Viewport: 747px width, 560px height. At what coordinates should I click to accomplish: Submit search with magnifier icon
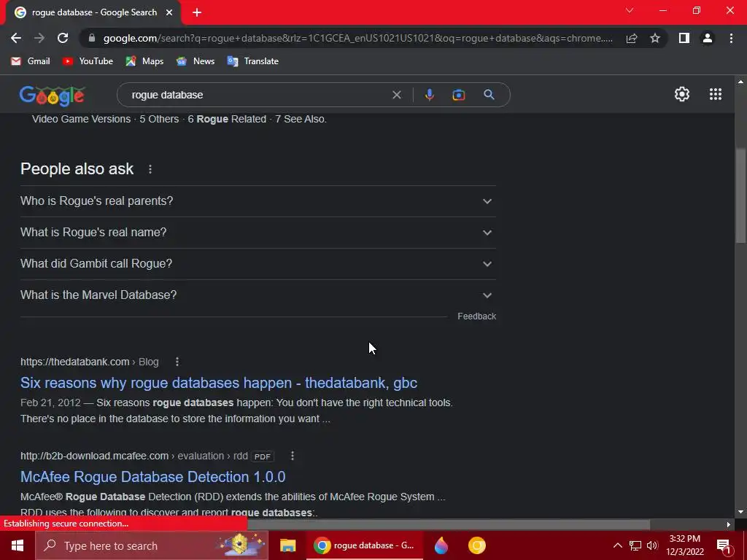coord(489,95)
